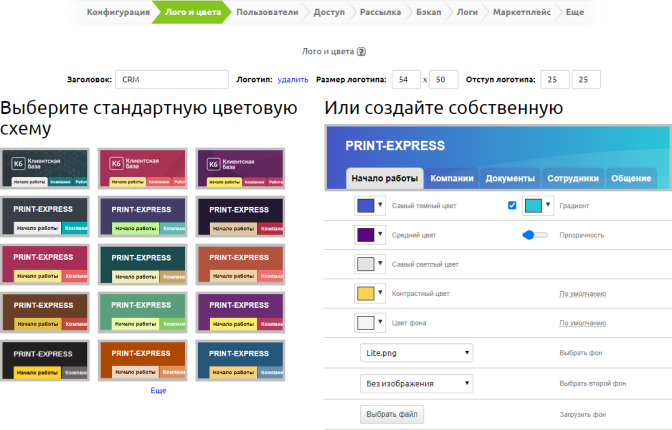The height and width of the screenshot is (430, 672).
Task: Select the orange PRINT-EXPRESS scheme thumbnail
Action: pyautogui.click(x=142, y=359)
